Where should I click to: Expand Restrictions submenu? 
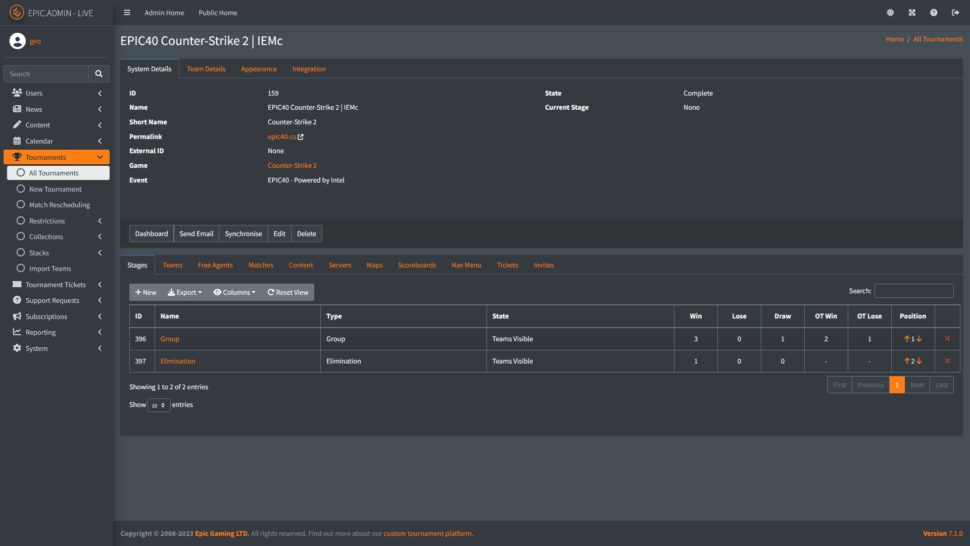coord(58,221)
